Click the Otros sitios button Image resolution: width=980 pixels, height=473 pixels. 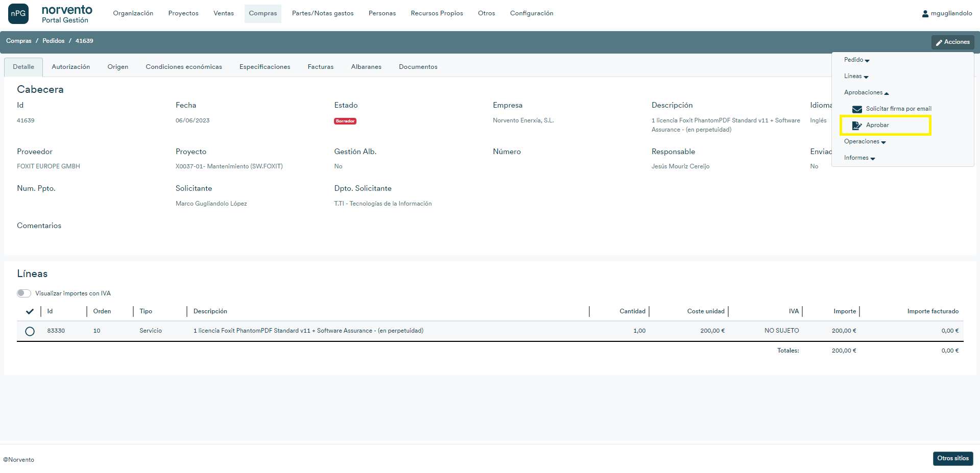(953, 458)
